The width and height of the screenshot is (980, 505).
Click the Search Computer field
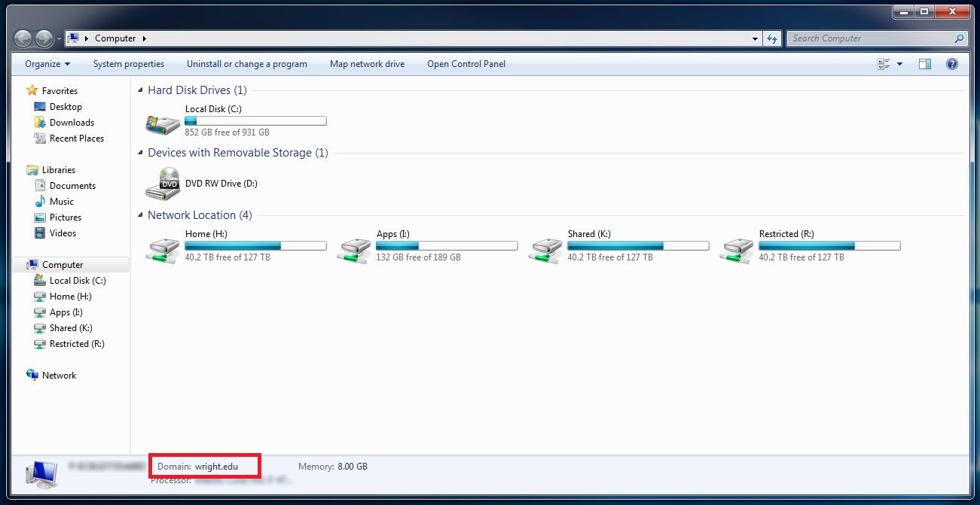tap(870, 38)
